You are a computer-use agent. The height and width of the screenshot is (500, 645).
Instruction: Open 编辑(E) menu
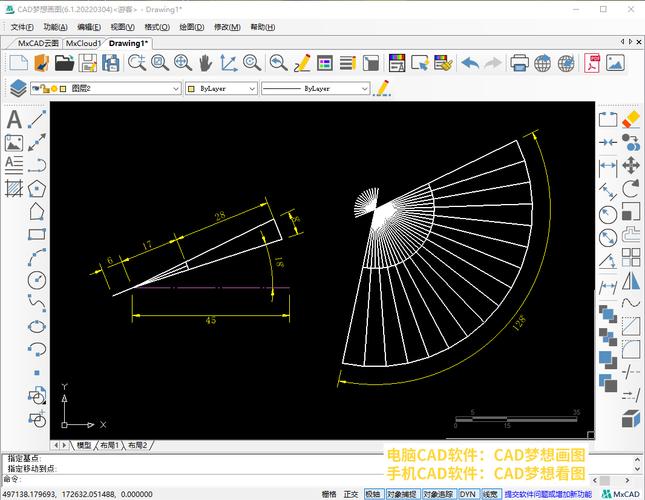(89, 27)
